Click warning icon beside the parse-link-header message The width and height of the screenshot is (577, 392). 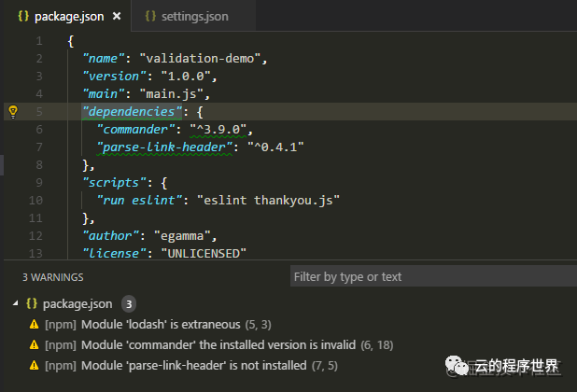34,366
